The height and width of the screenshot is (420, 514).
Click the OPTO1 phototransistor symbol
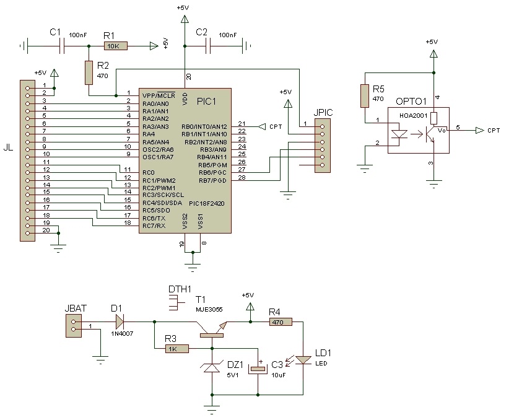pos(429,134)
